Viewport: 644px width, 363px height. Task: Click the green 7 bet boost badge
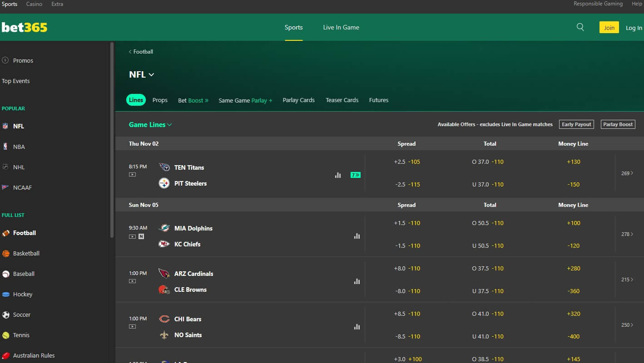[356, 175]
